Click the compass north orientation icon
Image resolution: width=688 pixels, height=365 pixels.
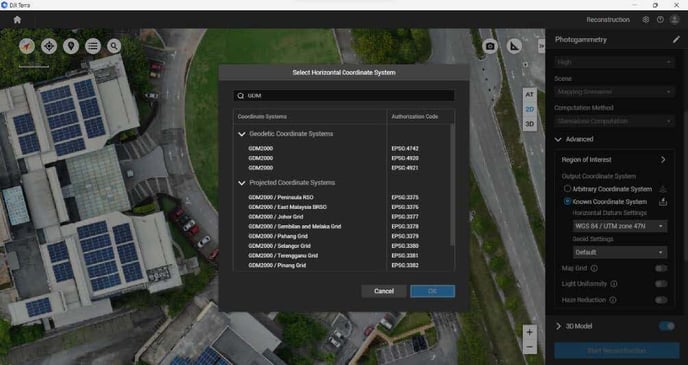(x=27, y=46)
